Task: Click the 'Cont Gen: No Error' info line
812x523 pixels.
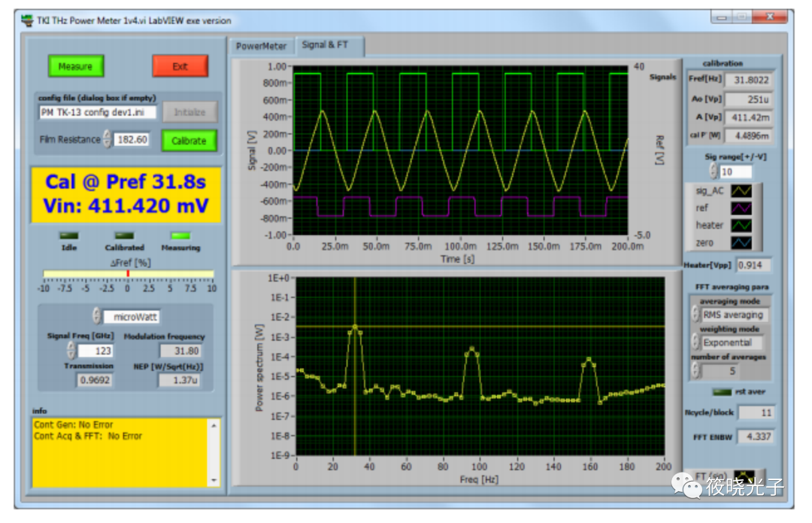Action: (x=73, y=424)
